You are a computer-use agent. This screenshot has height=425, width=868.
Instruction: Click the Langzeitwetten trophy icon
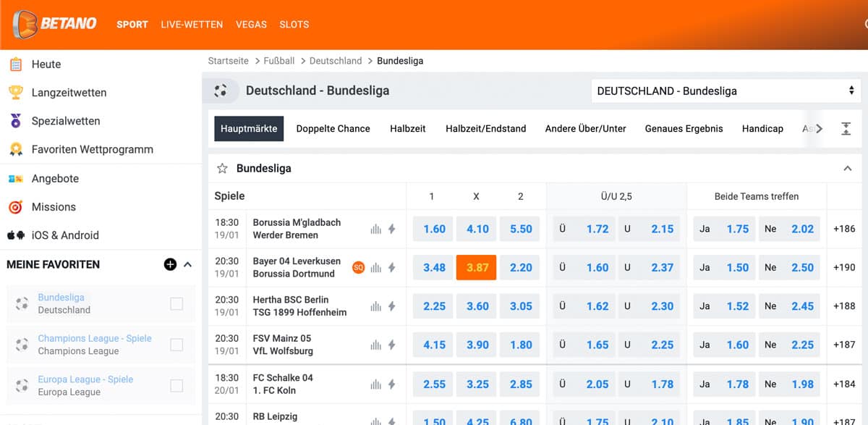click(15, 93)
